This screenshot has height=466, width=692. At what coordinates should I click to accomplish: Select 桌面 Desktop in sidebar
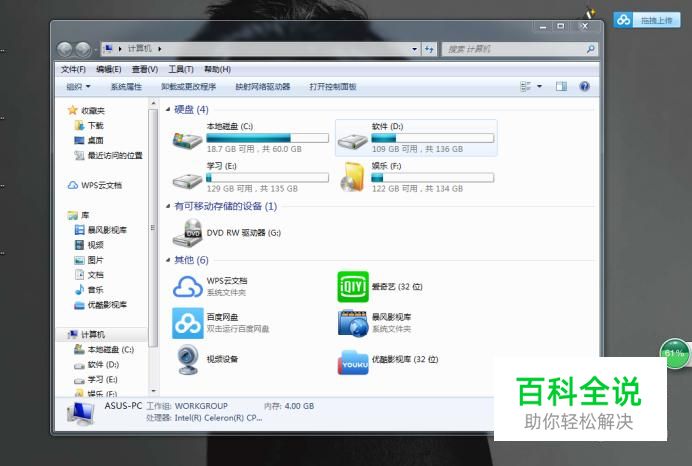(89, 140)
